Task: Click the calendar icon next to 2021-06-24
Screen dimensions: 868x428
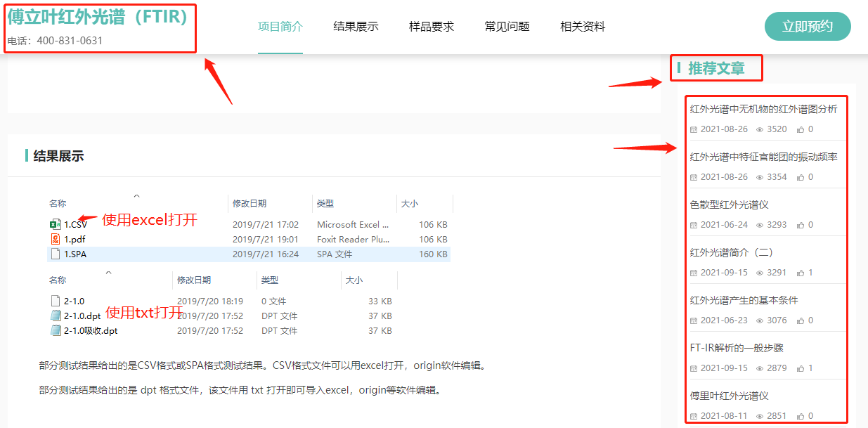Action: pyautogui.click(x=694, y=226)
